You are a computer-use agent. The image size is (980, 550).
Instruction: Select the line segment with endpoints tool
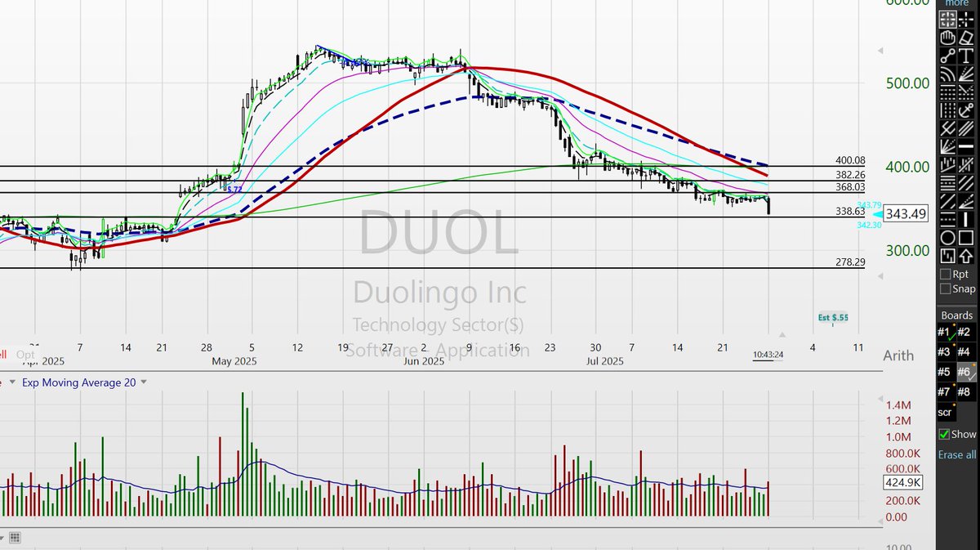947,56
